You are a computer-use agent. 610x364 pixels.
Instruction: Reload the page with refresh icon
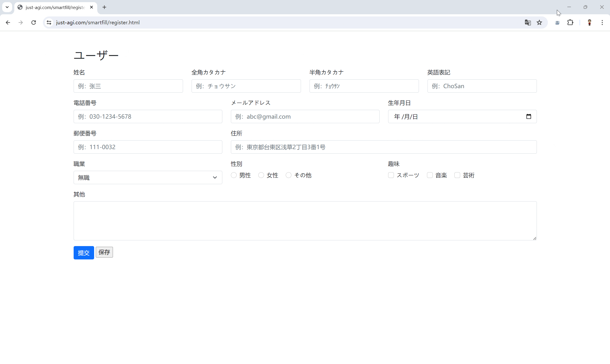[34, 23]
